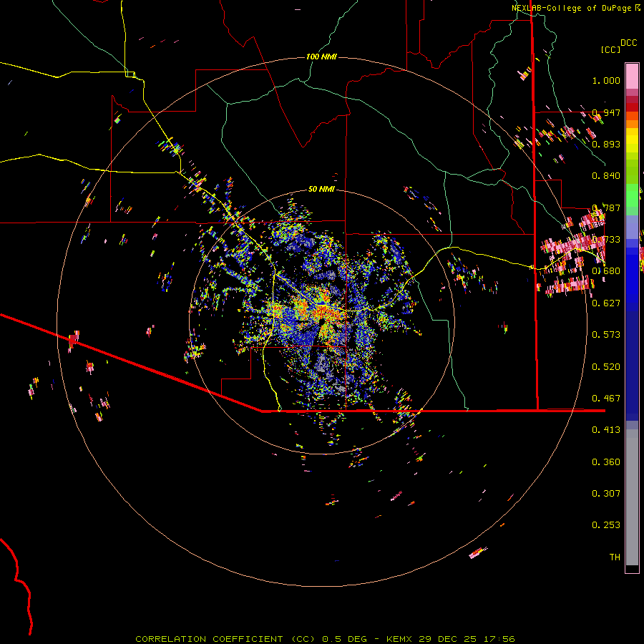Select the 0.573 legend value
Viewport: 644px width, 644px height.
[x=606, y=335]
